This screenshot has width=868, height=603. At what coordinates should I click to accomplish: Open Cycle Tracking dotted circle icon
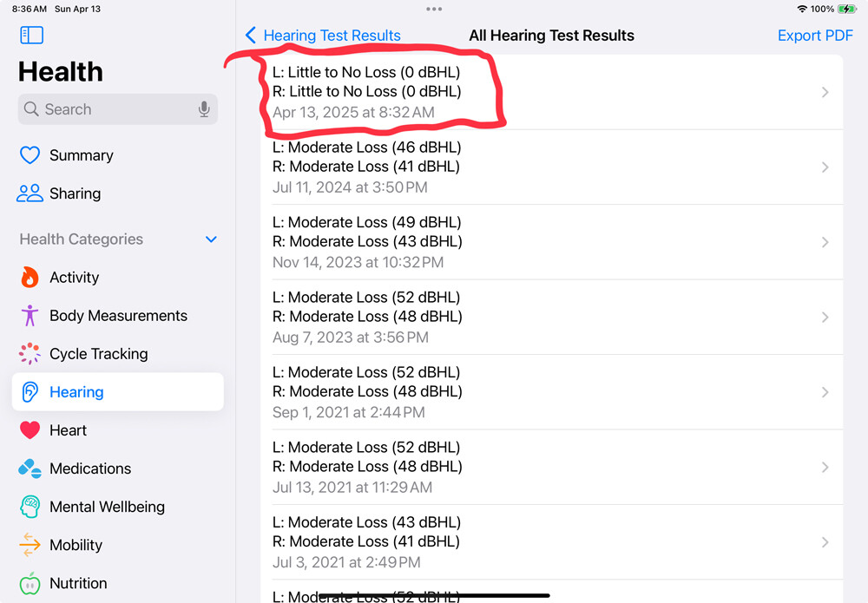point(30,353)
